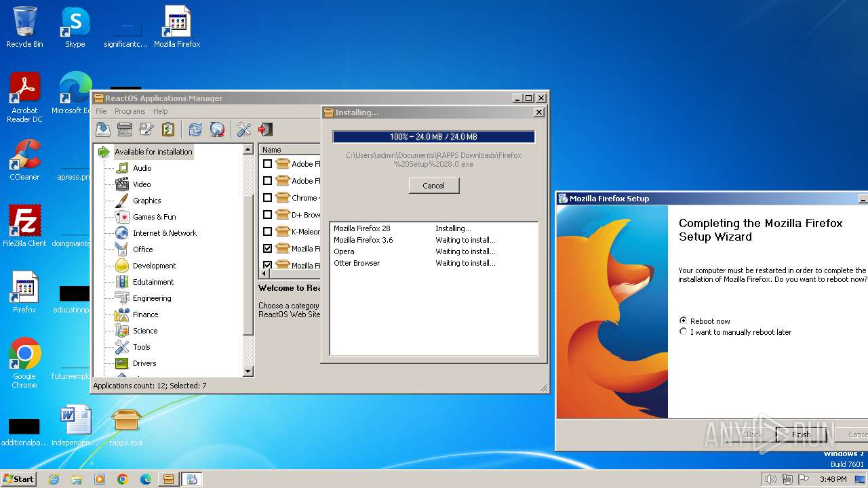This screenshot has height=488, width=868.
Task: Click the Otter Browser queue row
Action: 433,263
